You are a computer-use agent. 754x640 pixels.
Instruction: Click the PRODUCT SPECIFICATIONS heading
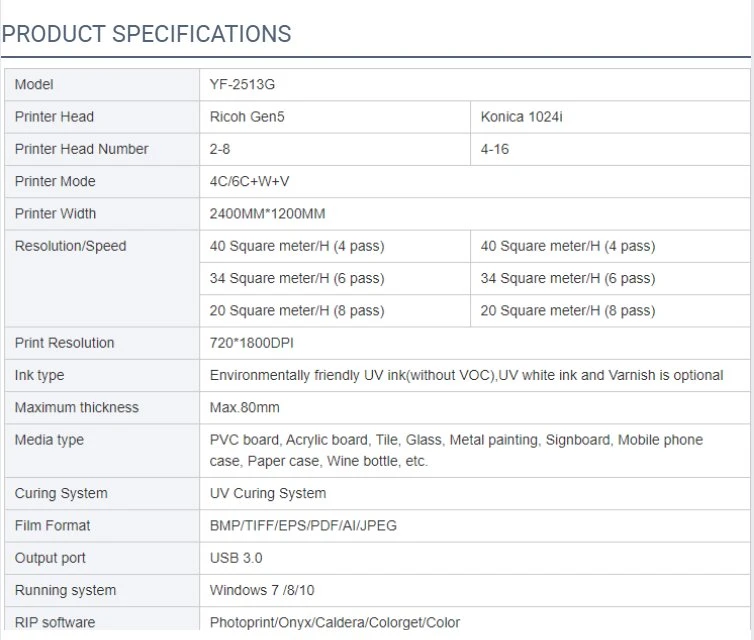tap(146, 34)
